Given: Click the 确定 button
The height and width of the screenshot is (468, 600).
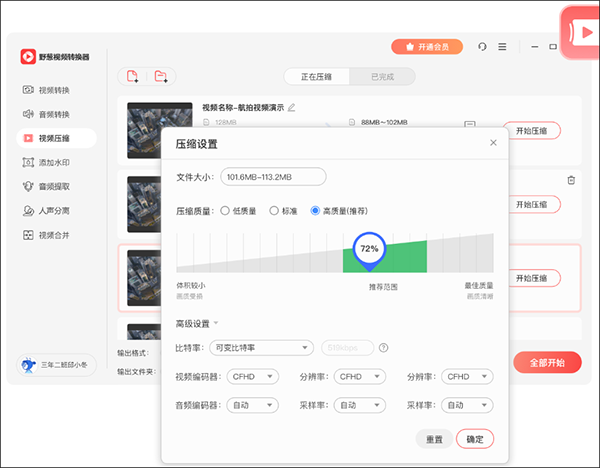Looking at the screenshot, I should [475, 439].
